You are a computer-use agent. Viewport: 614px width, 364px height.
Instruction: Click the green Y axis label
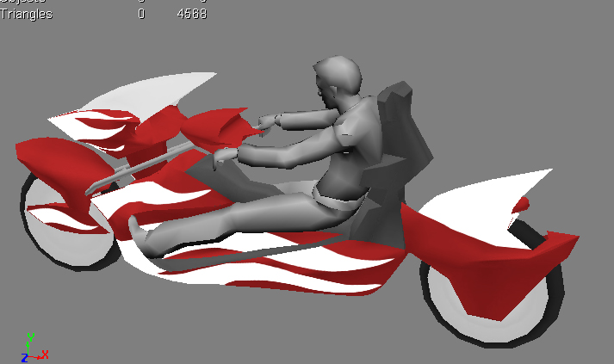30,337
